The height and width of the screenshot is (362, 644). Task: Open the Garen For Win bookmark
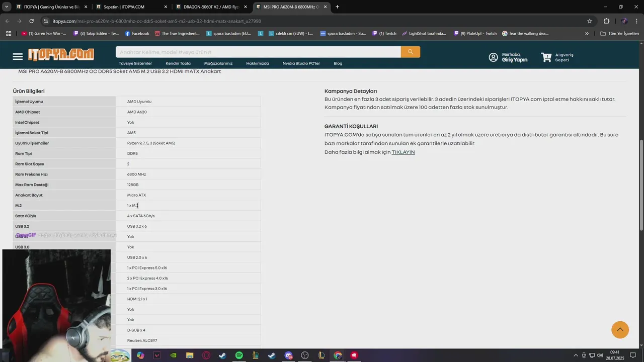[43, 34]
